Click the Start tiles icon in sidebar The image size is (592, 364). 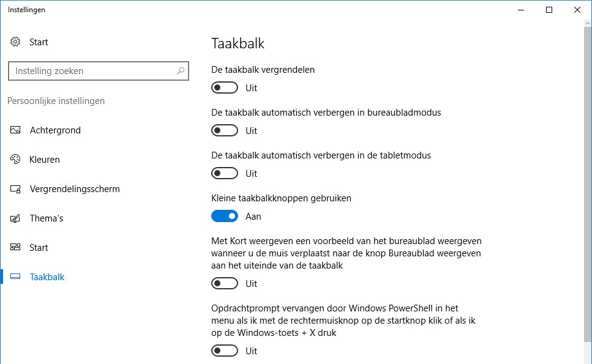[16, 248]
